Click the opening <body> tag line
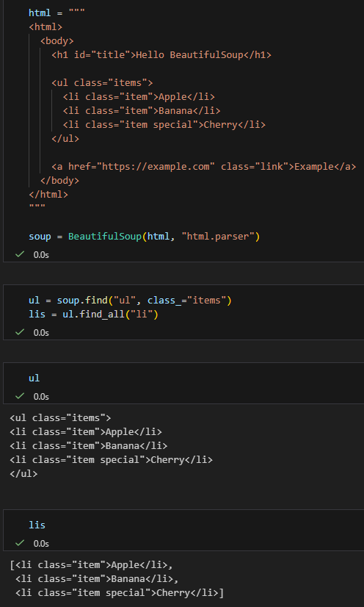Image resolution: width=364 pixels, height=607 pixels. pyautogui.click(x=57, y=41)
